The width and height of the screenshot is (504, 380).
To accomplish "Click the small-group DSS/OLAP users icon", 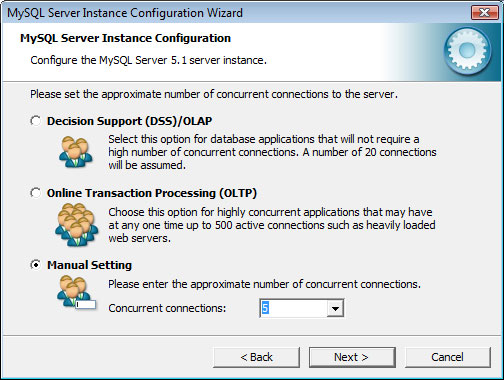I will [75, 152].
